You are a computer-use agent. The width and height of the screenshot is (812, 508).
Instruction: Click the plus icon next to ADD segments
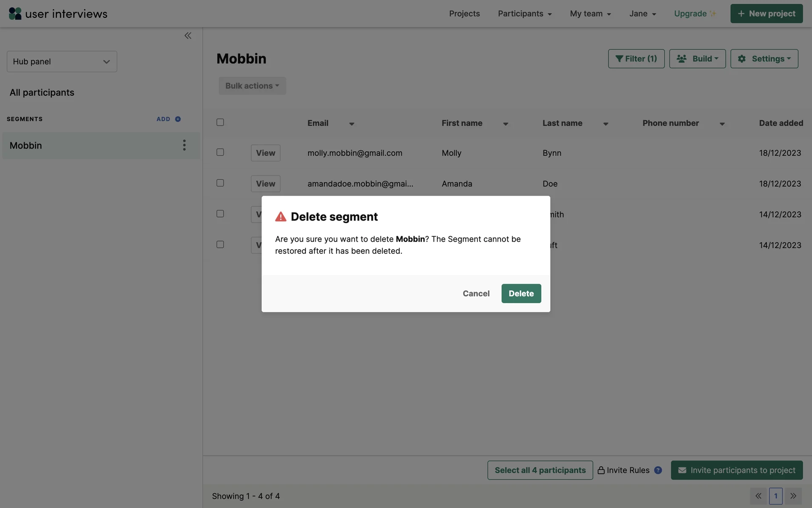click(178, 119)
